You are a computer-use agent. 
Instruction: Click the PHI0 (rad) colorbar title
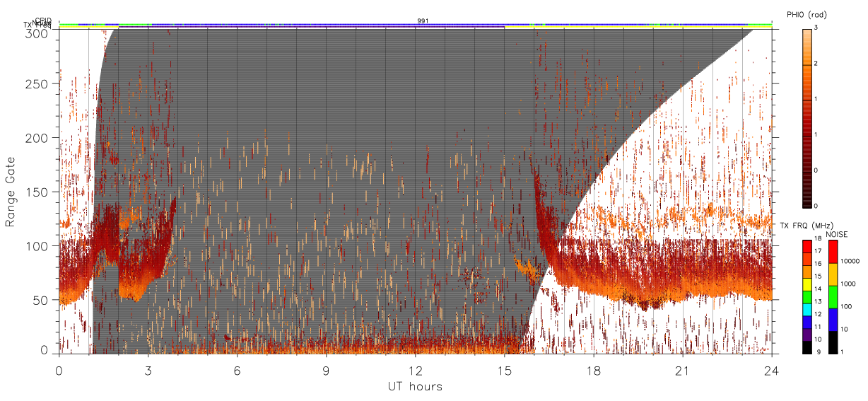point(807,15)
